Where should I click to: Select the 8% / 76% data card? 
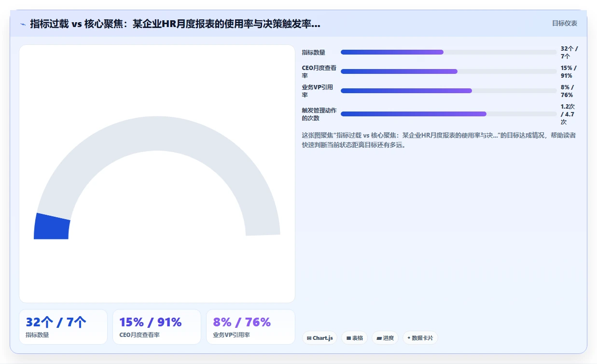250,327
